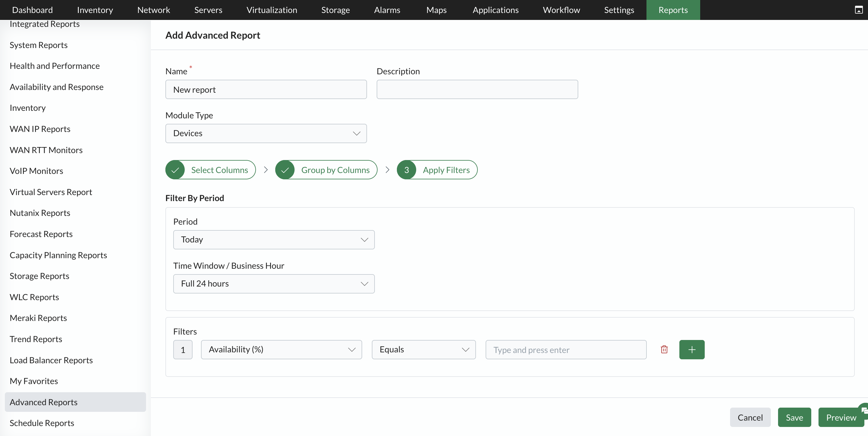Delete the Availability filter row with trash icon
This screenshot has height=436, width=868.
click(x=664, y=349)
